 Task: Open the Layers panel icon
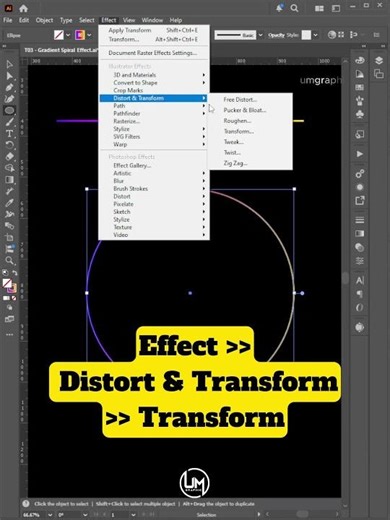point(379,60)
